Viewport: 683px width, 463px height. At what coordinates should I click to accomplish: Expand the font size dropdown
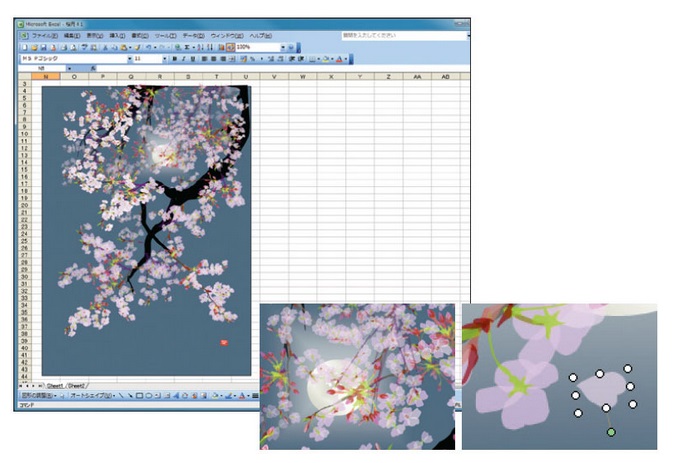click(164, 59)
